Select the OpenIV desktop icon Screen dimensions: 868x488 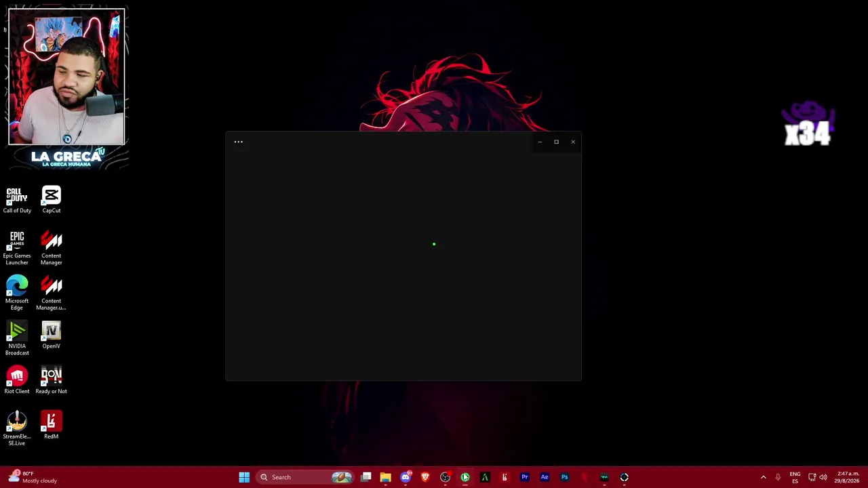click(x=52, y=335)
